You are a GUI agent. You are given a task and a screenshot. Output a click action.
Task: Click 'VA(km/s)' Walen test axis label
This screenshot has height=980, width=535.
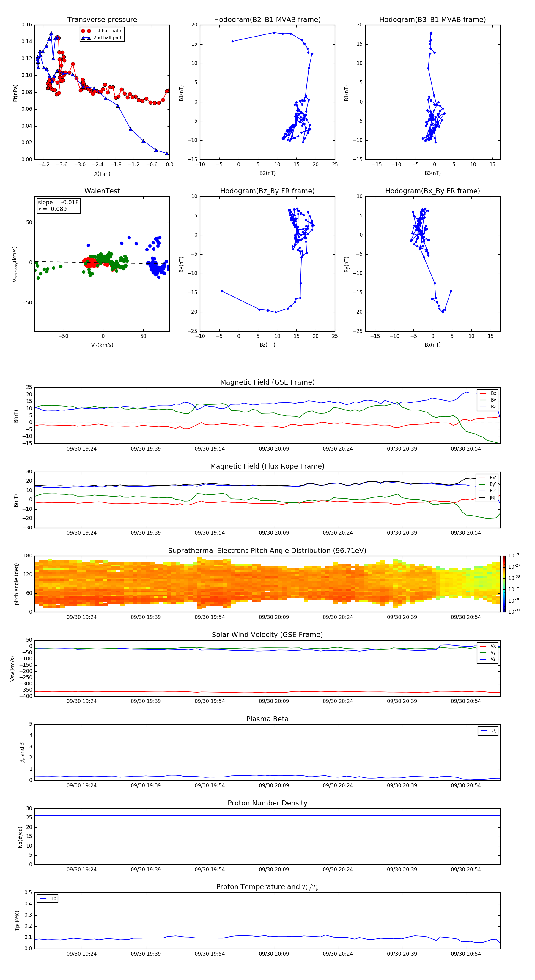pyautogui.click(x=102, y=345)
